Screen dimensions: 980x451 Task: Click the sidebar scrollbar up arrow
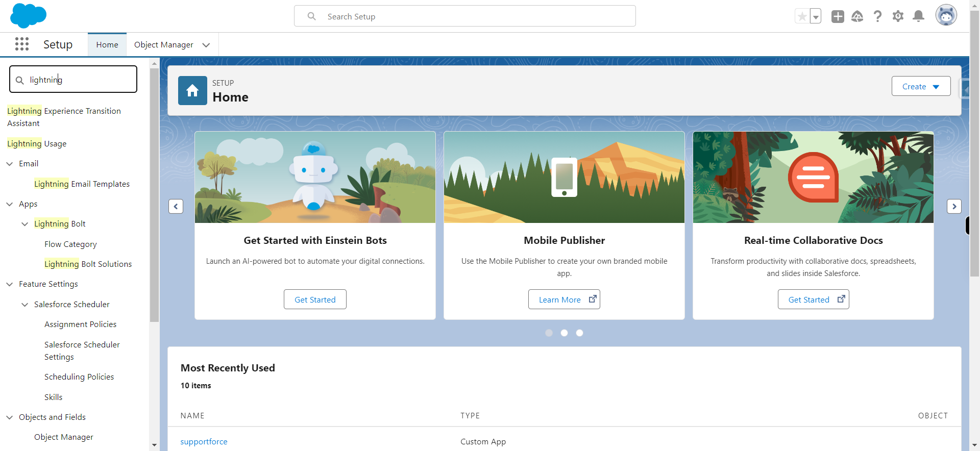tap(154, 64)
